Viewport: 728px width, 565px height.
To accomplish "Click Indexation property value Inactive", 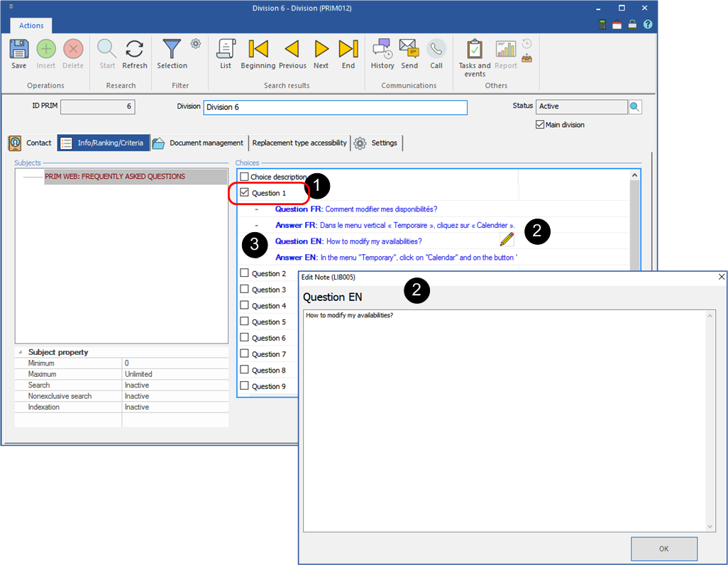I will coord(137,407).
